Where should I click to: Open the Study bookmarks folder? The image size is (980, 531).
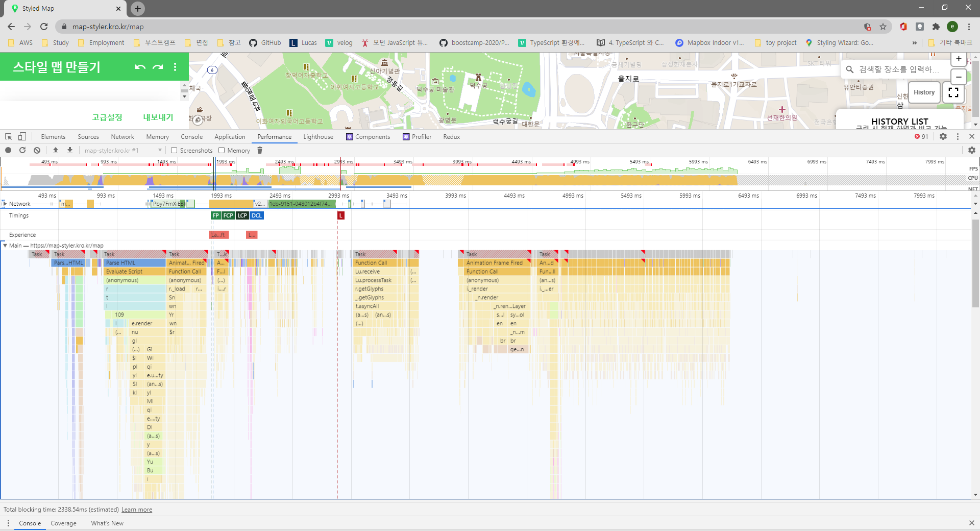pyautogui.click(x=55, y=43)
